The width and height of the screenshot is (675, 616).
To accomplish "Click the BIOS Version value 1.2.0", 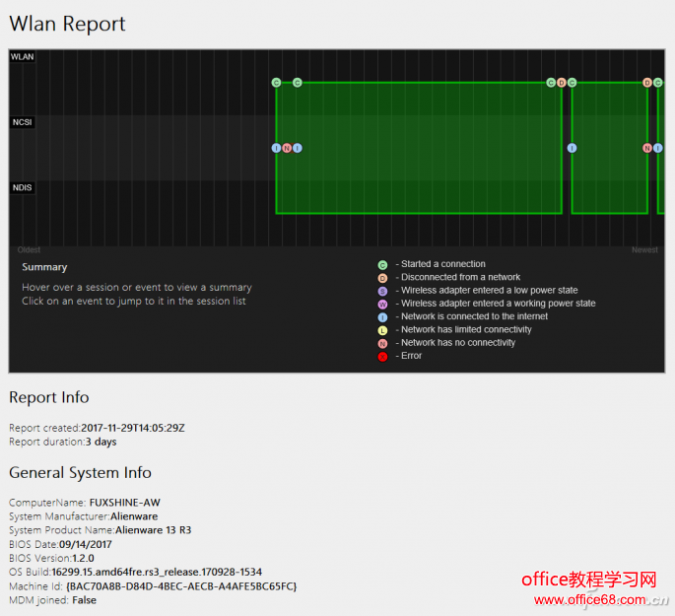I will pyautogui.click(x=83, y=558).
